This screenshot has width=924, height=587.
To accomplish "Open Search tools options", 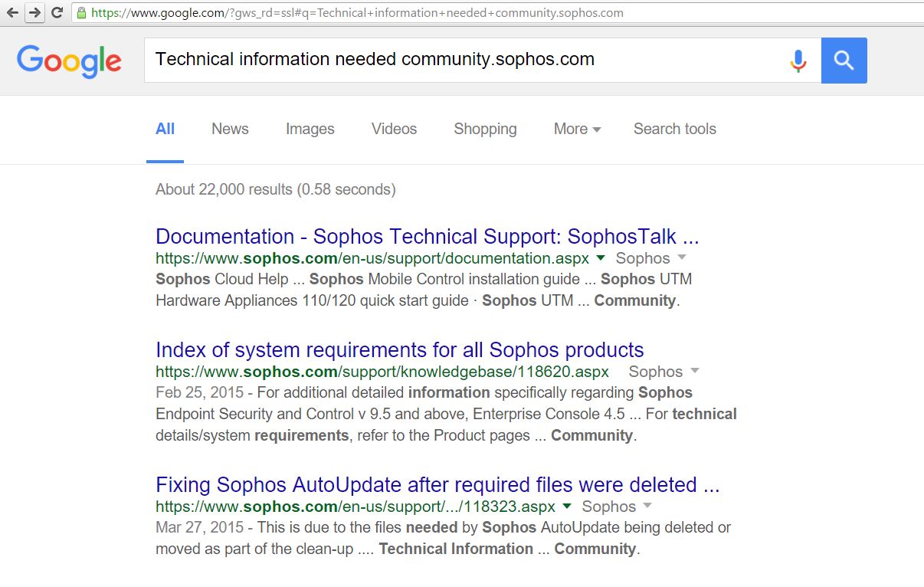I will (675, 129).
